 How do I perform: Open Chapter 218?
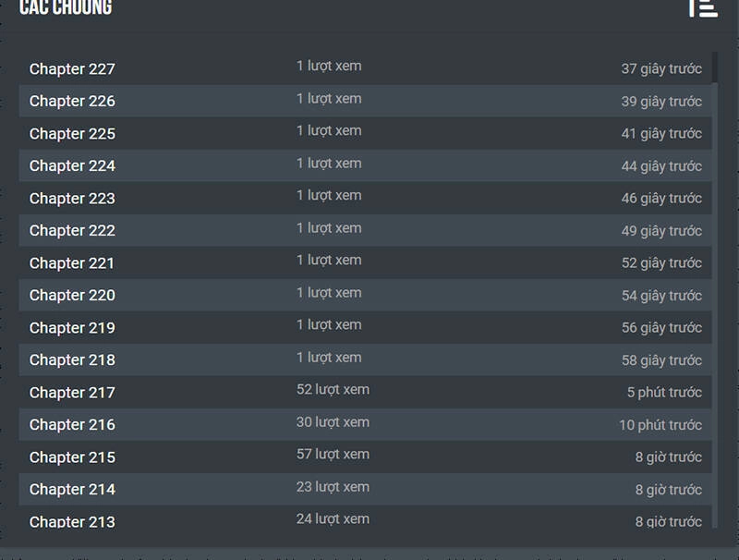click(x=72, y=360)
